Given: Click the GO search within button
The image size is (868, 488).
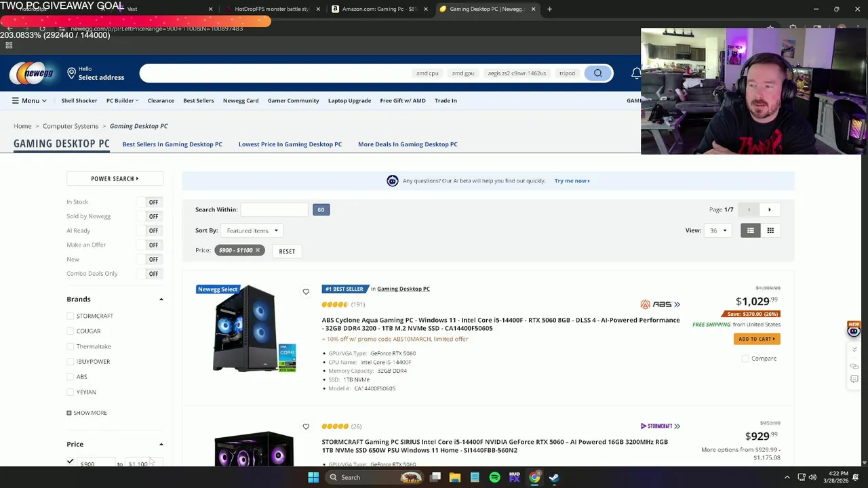Looking at the screenshot, I should coord(321,209).
